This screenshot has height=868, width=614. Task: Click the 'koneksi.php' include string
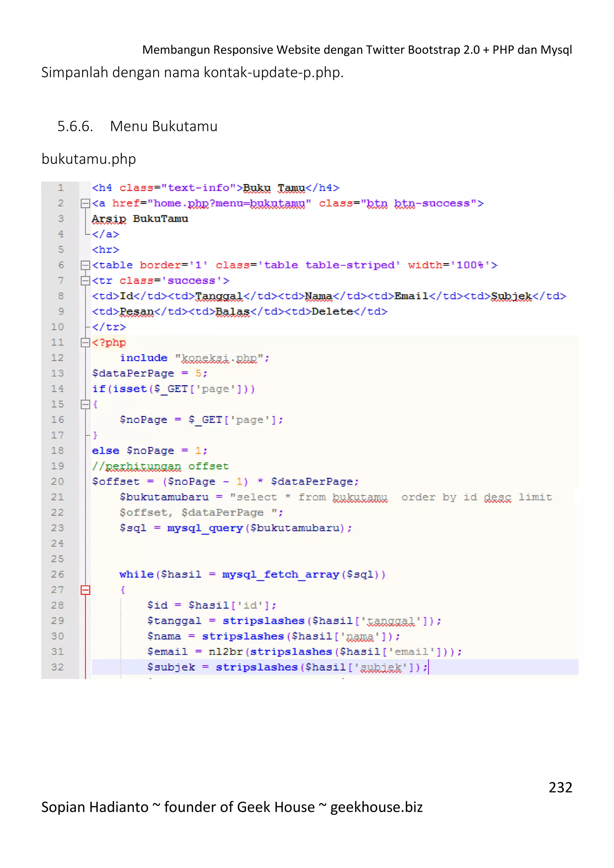click(219, 358)
